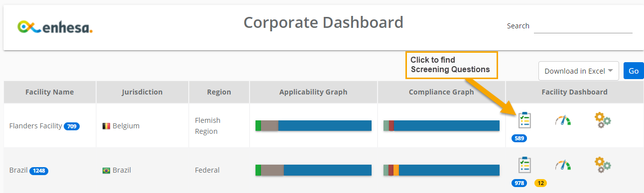Open Brazil screening questions clipboard icon

point(524,165)
